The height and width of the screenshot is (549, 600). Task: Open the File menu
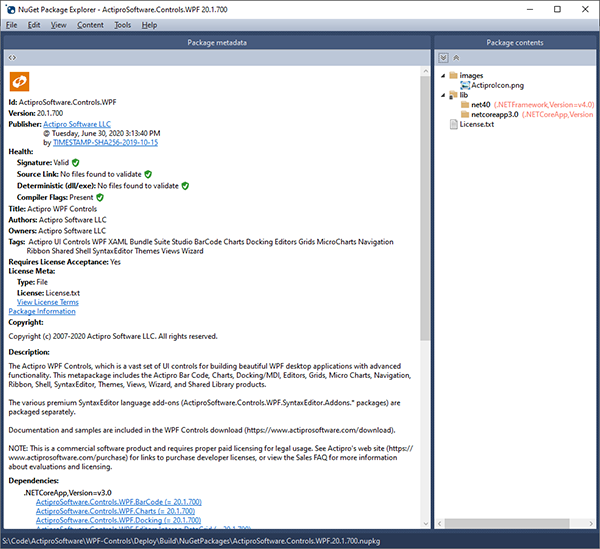[x=11, y=25]
